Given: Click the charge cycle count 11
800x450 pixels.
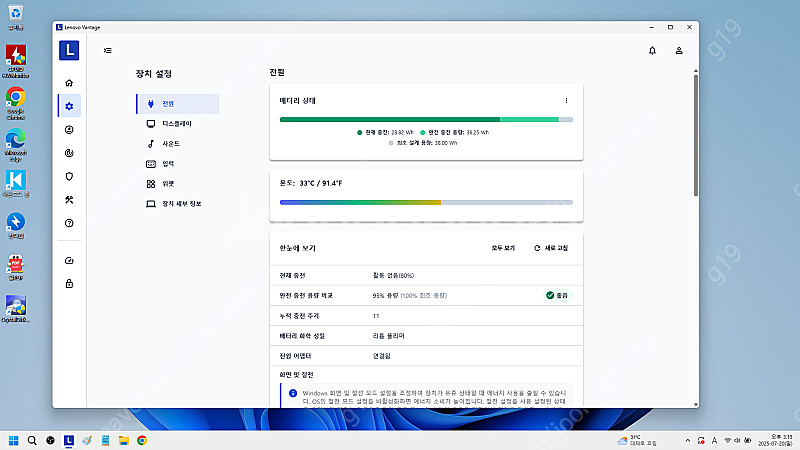Looking at the screenshot, I should click(376, 316).
